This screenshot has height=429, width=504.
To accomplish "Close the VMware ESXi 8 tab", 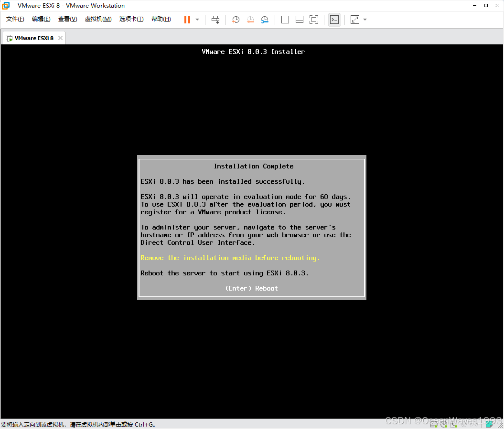I will click(x=60, y=38).
